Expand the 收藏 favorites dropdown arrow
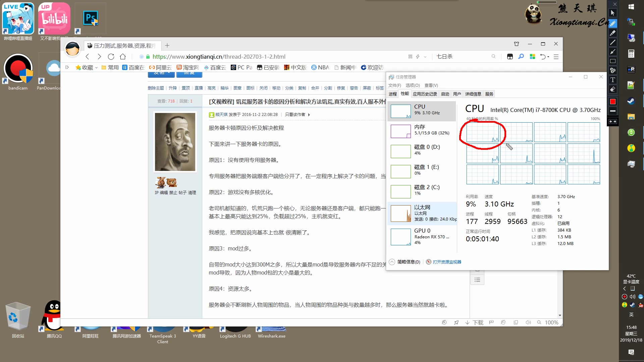The width and height of the screenshot is (644, 362). (97, 68)
